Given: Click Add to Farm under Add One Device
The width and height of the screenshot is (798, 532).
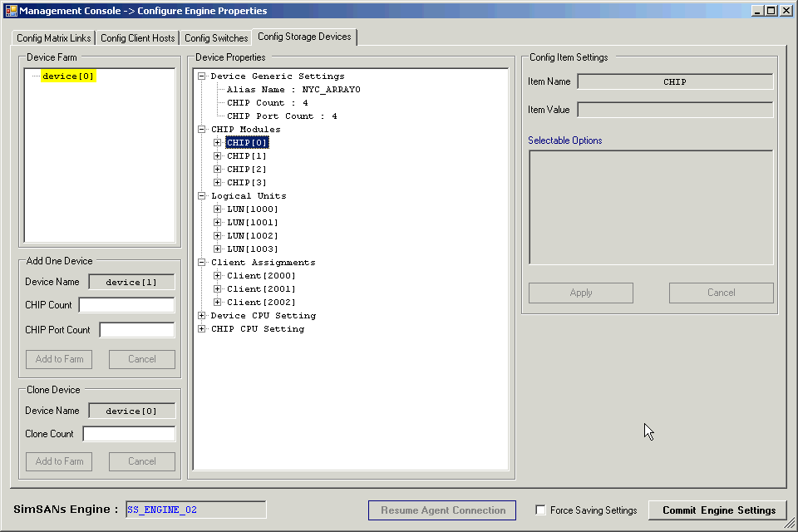Looking at the screenshot, I should [x=59, y=359].
